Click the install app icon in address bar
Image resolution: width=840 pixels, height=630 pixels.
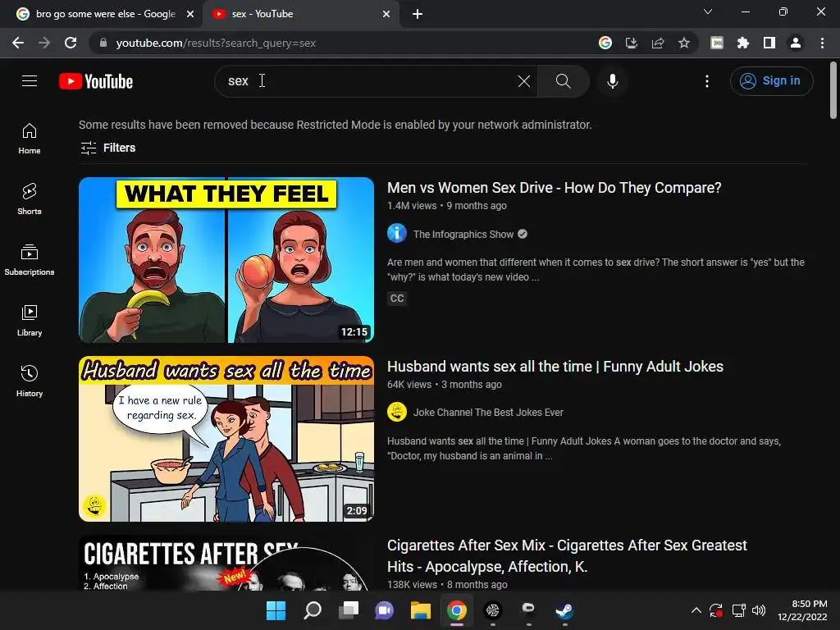(632, 43)
